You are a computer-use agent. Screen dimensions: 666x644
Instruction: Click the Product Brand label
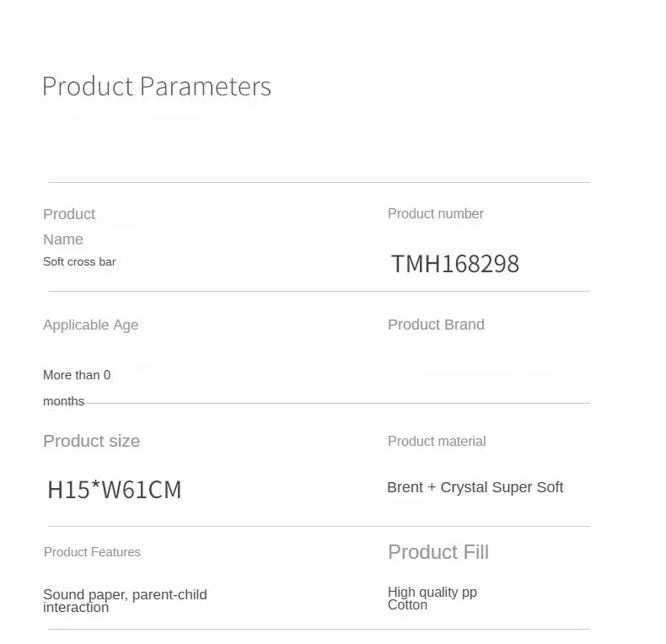[436, 325]
